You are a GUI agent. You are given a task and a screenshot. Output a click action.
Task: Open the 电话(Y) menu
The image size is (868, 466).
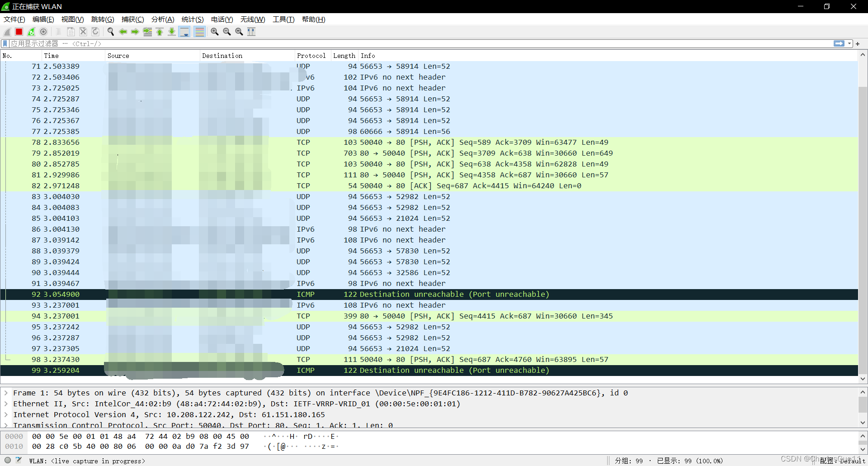tap(222, 19)
